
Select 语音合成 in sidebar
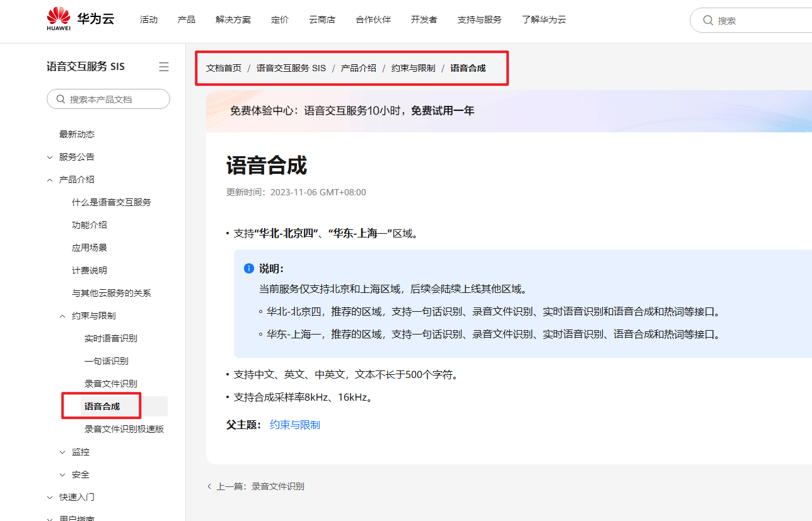click(x=102, y=406)
